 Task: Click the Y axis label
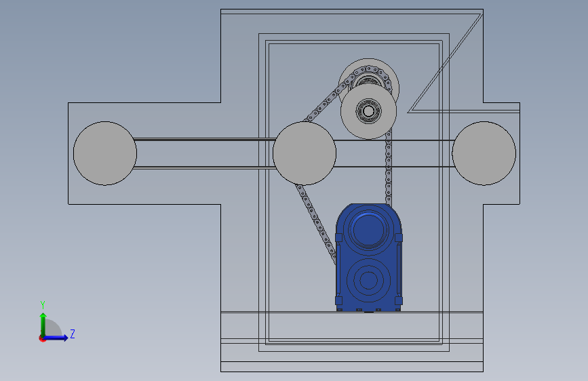[x=43, y=304]
